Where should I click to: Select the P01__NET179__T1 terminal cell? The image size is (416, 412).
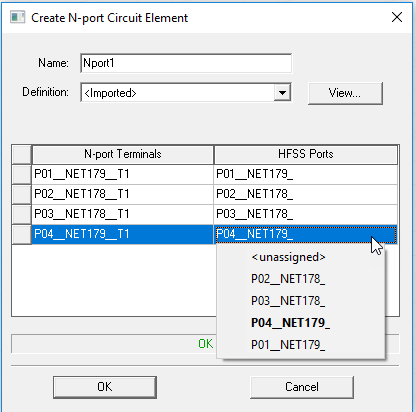tap(123, 174)
